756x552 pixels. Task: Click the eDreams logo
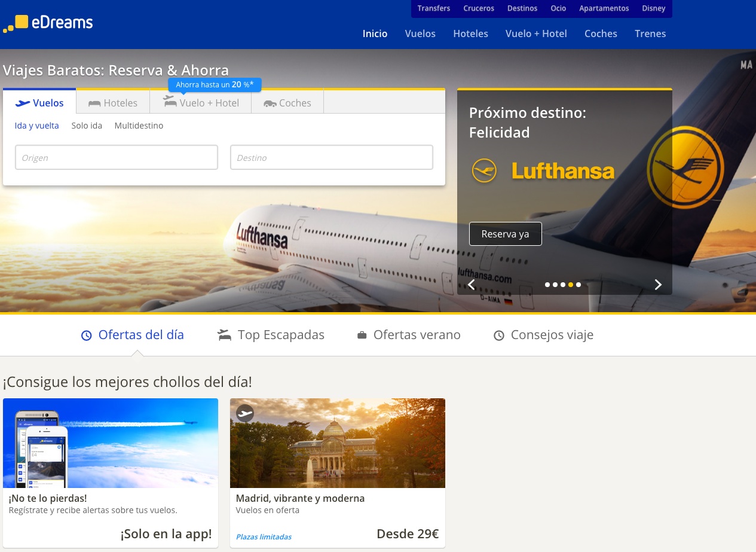[x=48, y=23]
